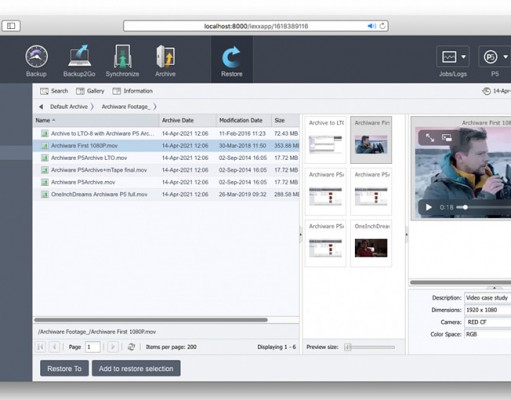Viewport: 511px width, 400px height.
Task: Collapse the preview pane splitter handle
Action: (x=407, y=234)
